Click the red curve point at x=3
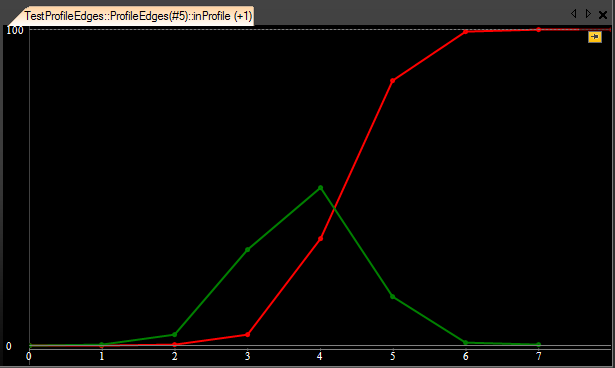This screenshot has height=368, width=615. [247, 335]
